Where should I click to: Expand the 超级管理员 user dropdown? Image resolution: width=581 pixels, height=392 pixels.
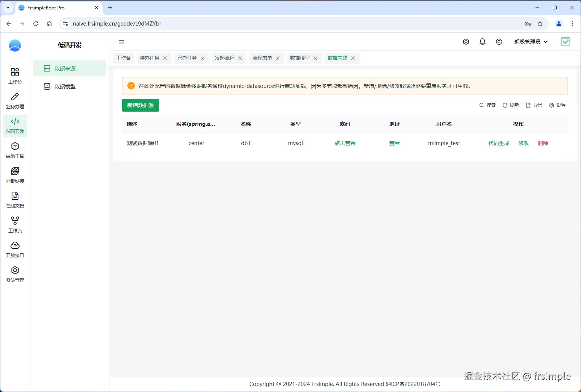[x=531, y=42]
